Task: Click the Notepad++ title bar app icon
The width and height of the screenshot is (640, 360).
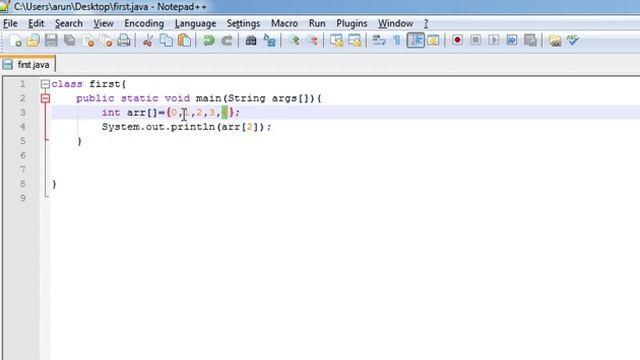Action: tap(4, 7)
